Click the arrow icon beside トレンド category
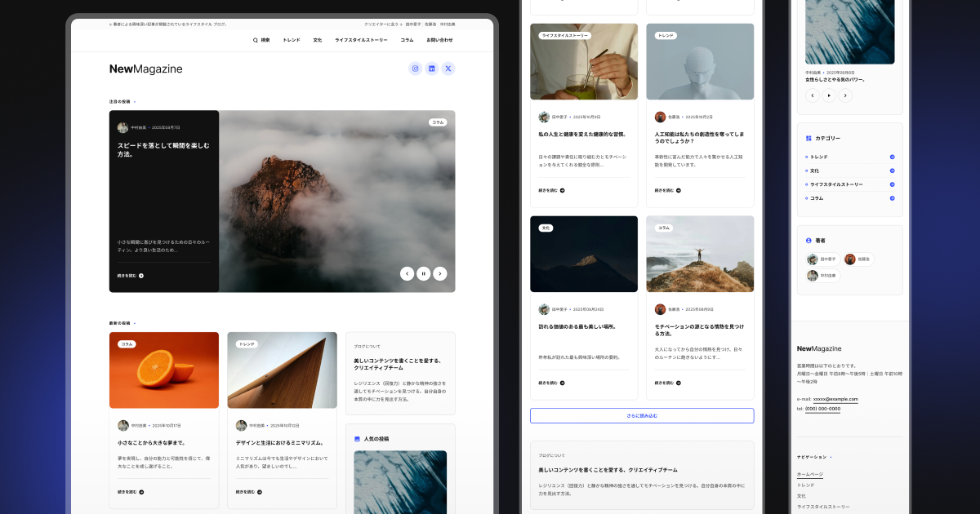The height and width of the screenshot is (514, 980). pos(892,157)
